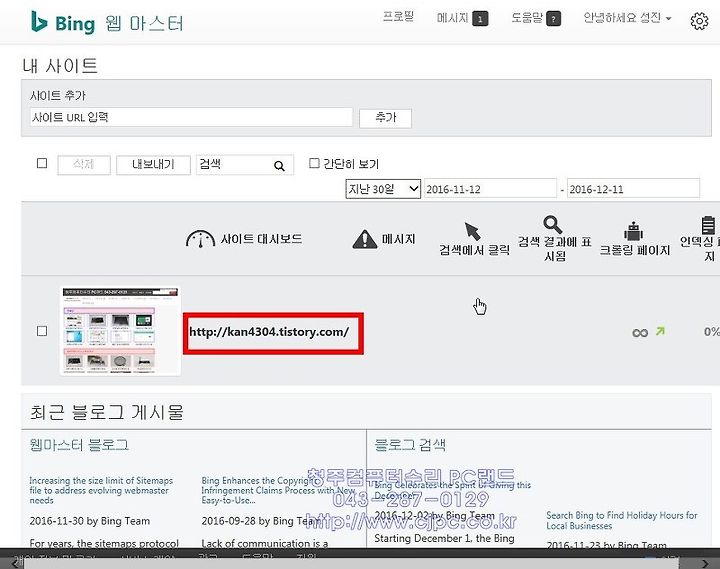Screen dimensions: 720x569
Task: Click the green upward trend arrow
Action: pyautogui.click(x=660, y=331)
